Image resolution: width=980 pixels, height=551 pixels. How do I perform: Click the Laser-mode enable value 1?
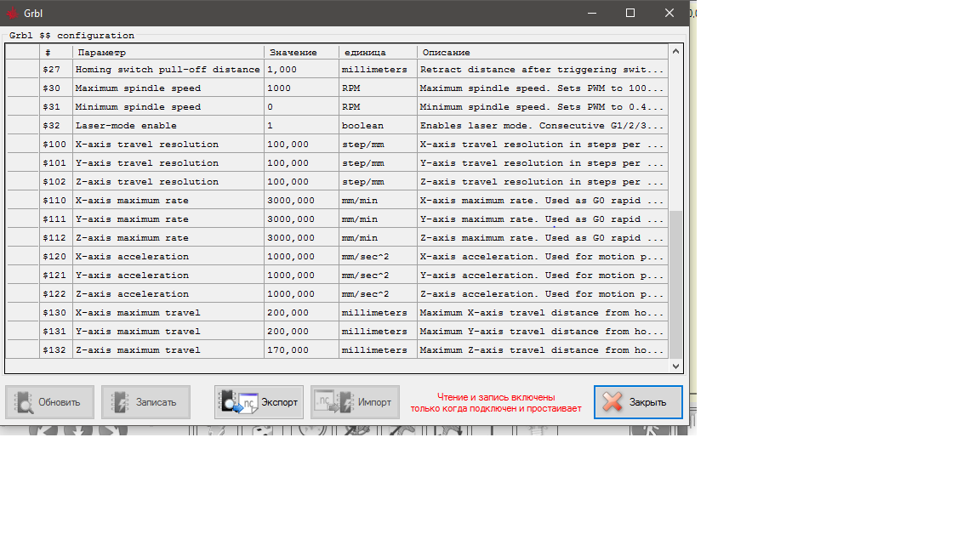[x=301, y=126]
